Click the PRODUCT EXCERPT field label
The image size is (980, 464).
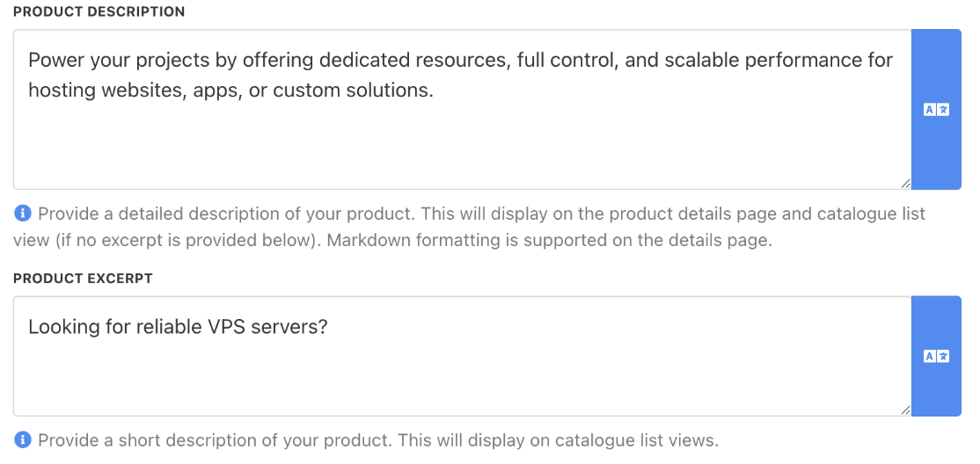(x=83, y=279)
